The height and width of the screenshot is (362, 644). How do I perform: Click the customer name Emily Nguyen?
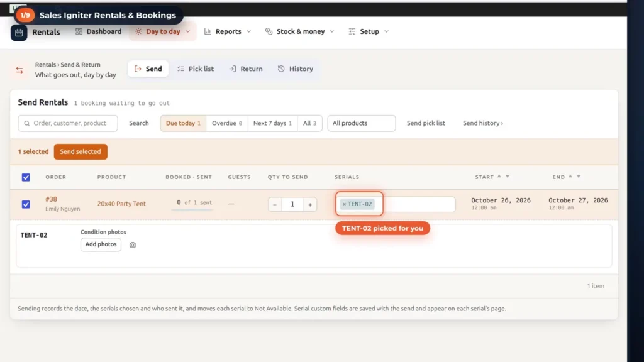(x=62, y=209)
